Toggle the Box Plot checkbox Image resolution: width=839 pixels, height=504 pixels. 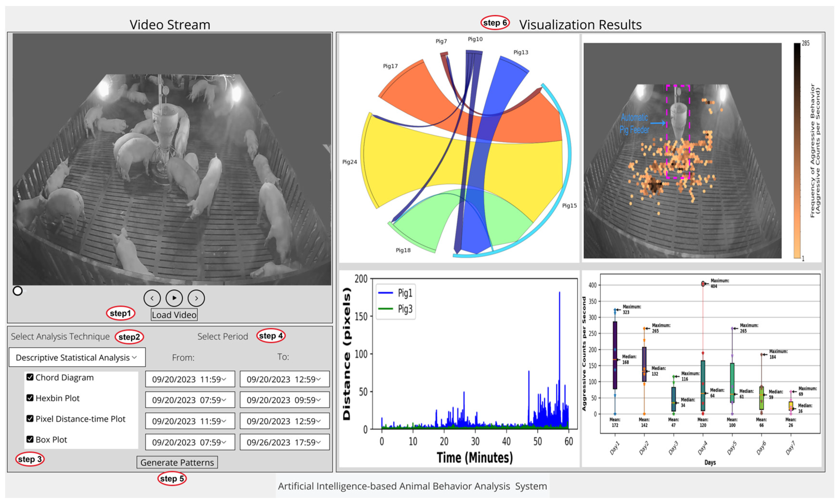[30, 439]
